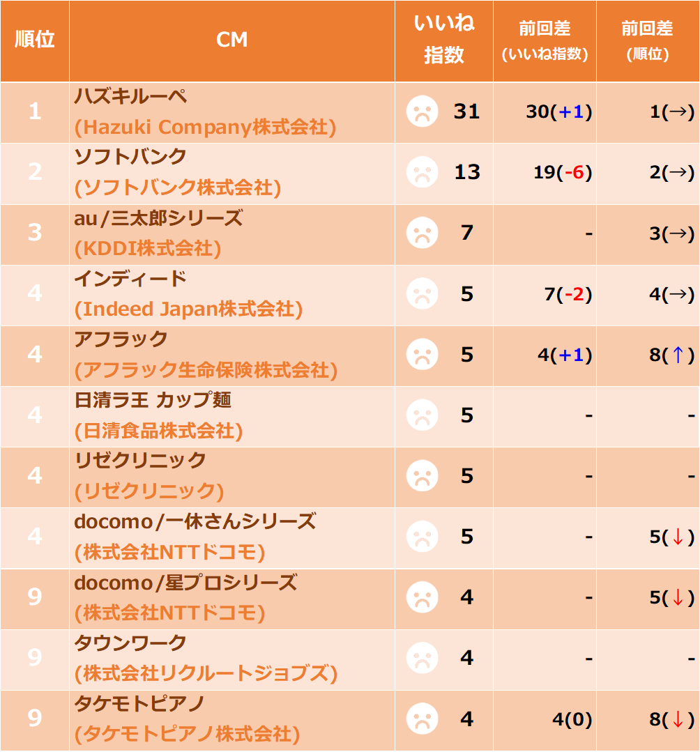The width and height of the screenshot is (700, 752).
Task: Click the sad face icon in アフラック row
Action: (423, 355)
